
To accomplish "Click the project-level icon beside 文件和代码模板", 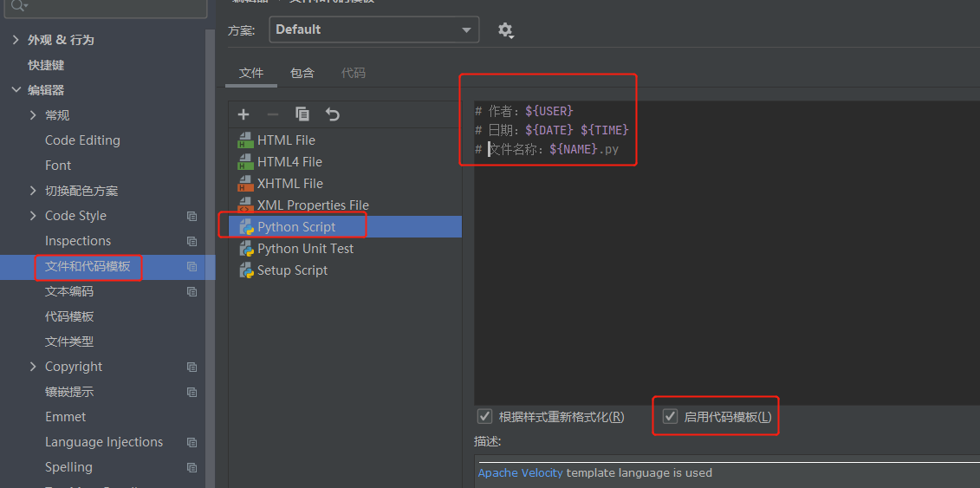I will tap(191, 267).
